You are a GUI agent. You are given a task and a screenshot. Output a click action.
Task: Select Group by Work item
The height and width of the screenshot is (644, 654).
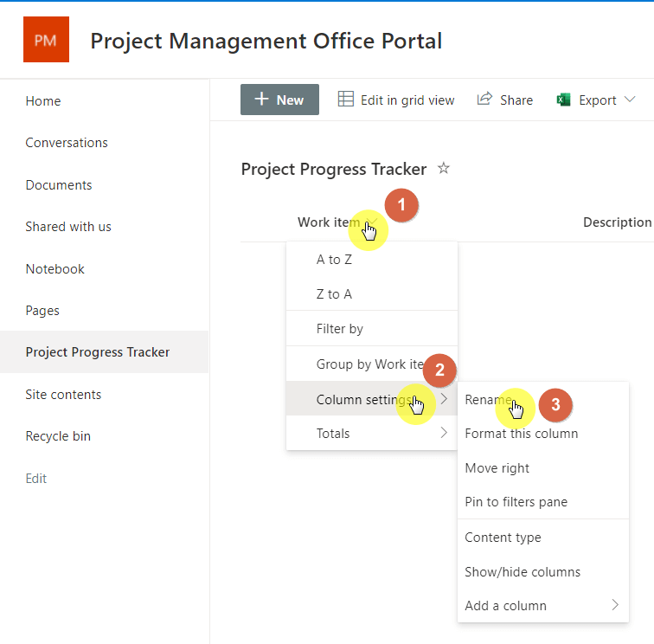(372, 364)
